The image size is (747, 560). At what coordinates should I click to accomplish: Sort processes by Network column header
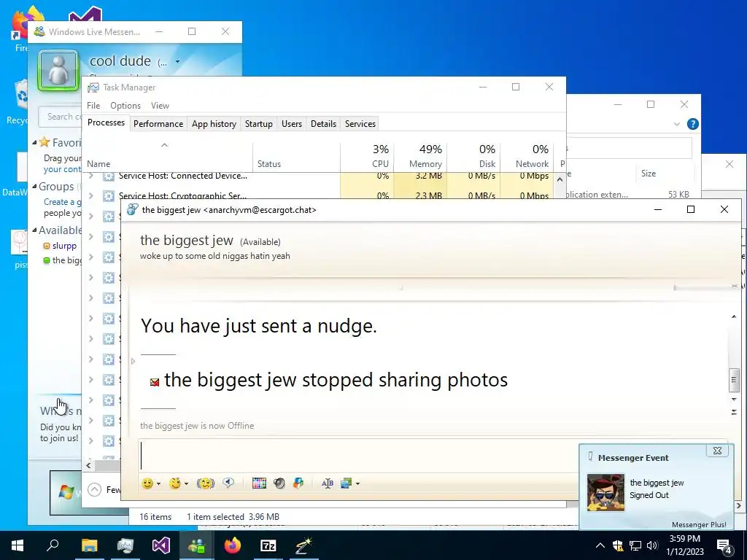point(527,157)
